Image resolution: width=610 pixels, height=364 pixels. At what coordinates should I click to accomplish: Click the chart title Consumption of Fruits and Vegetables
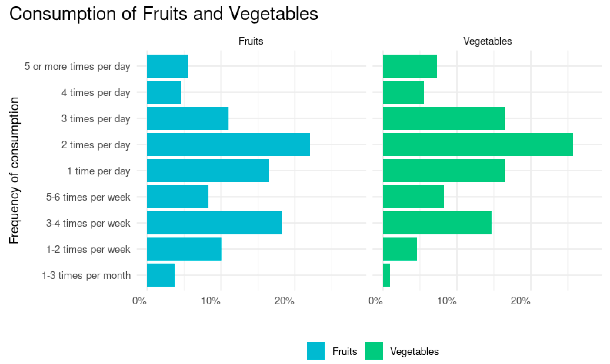tap(163, 14)
